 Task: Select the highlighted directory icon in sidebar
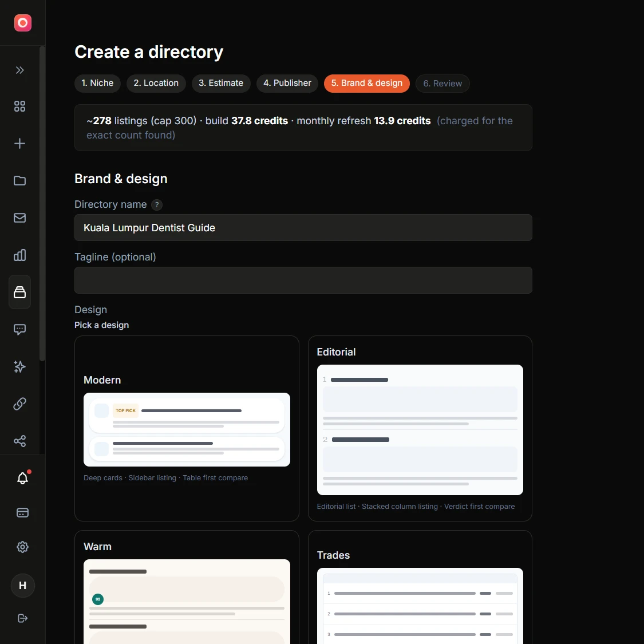(x=19, y=292)
